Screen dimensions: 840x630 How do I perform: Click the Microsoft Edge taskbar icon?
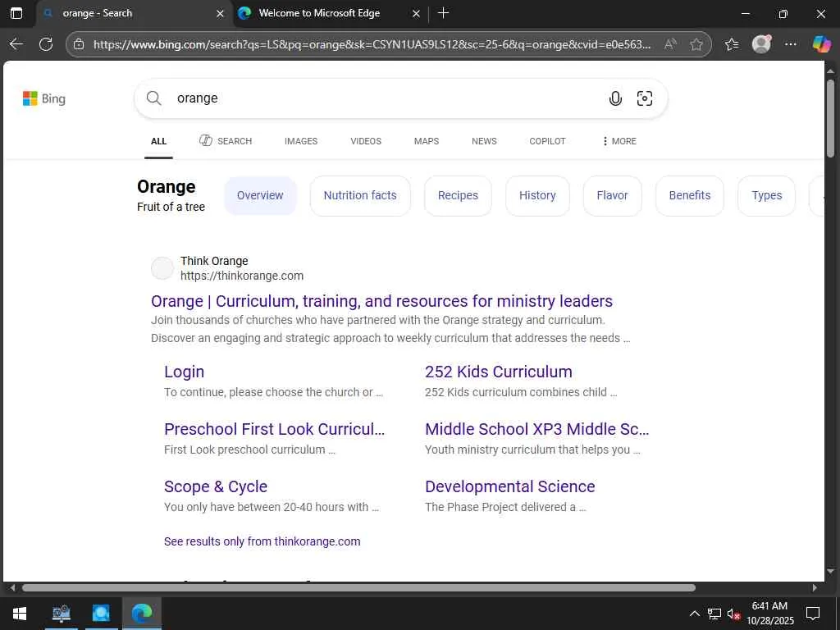(x=141, y=614)
